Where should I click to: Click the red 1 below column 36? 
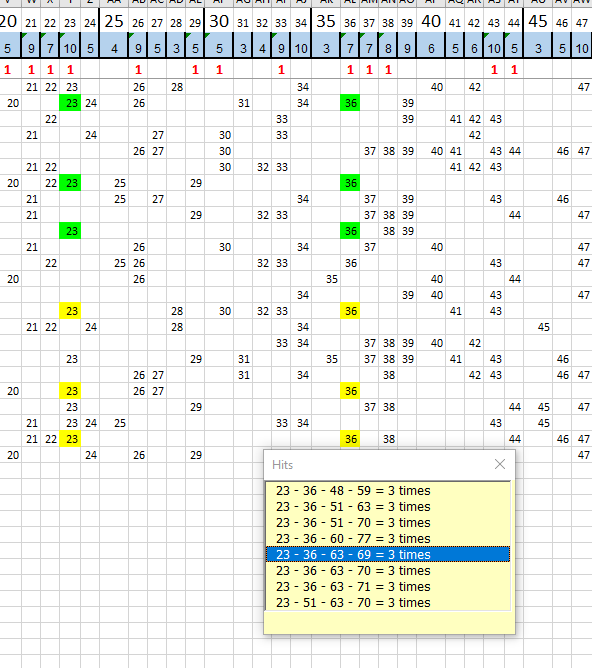[x=350, y=69]
